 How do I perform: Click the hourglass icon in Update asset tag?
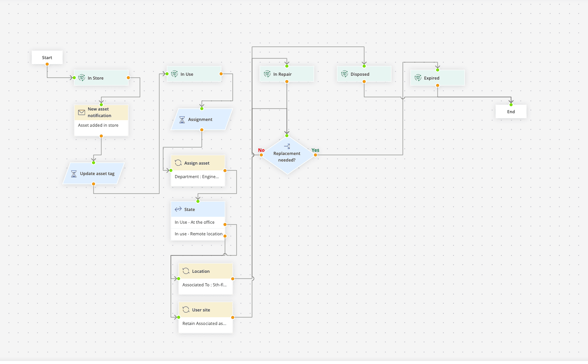(x=74, y=173)
